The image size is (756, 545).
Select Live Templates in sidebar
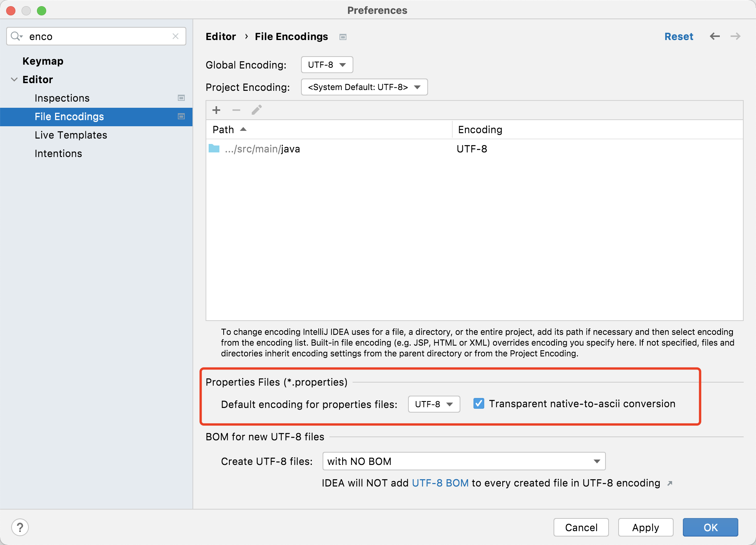pos(71,135)
